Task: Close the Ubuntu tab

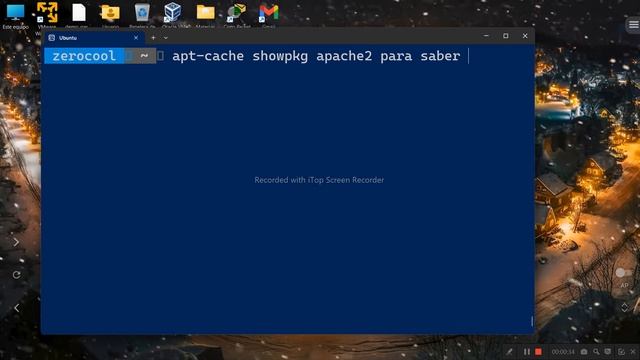Action: [x=136, y=38]
